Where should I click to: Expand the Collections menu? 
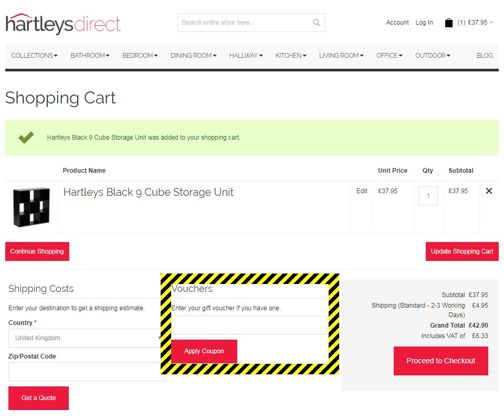click(34, 56)
